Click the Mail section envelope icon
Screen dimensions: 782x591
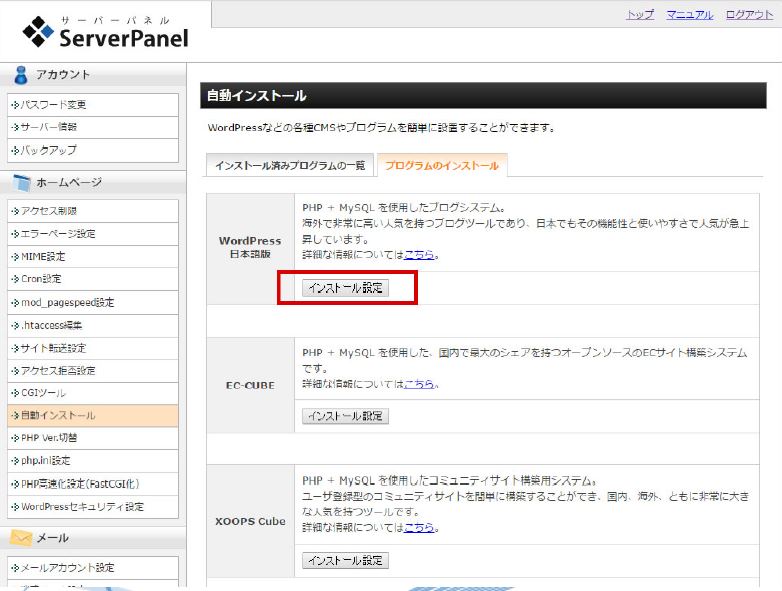21,538
